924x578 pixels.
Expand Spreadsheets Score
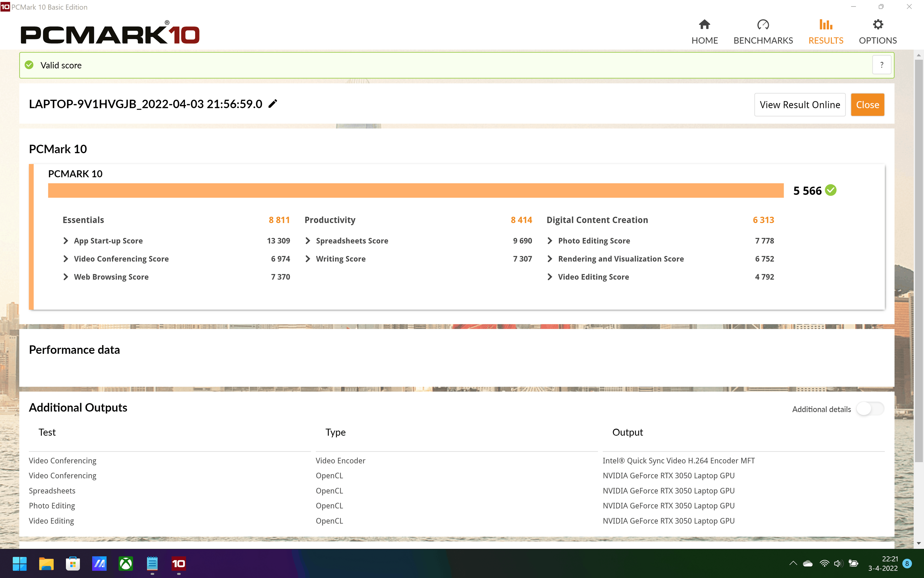tap(308, 241)
